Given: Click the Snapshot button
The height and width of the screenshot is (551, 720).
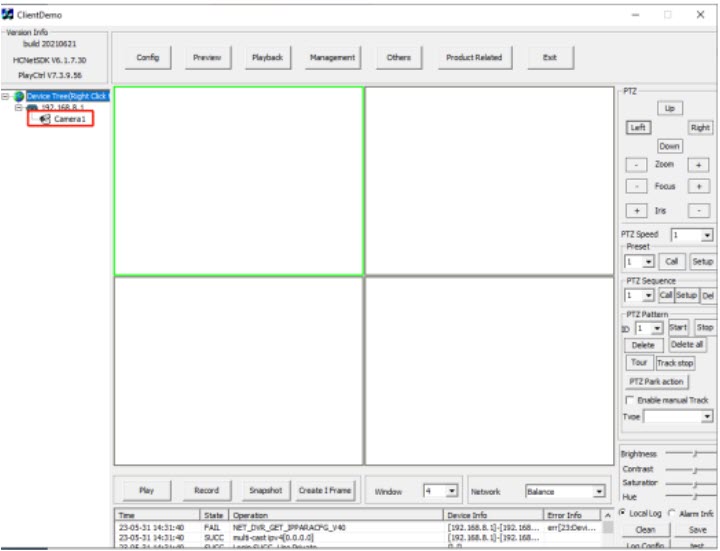Looking at the screenshot, I should click(265, 491).
